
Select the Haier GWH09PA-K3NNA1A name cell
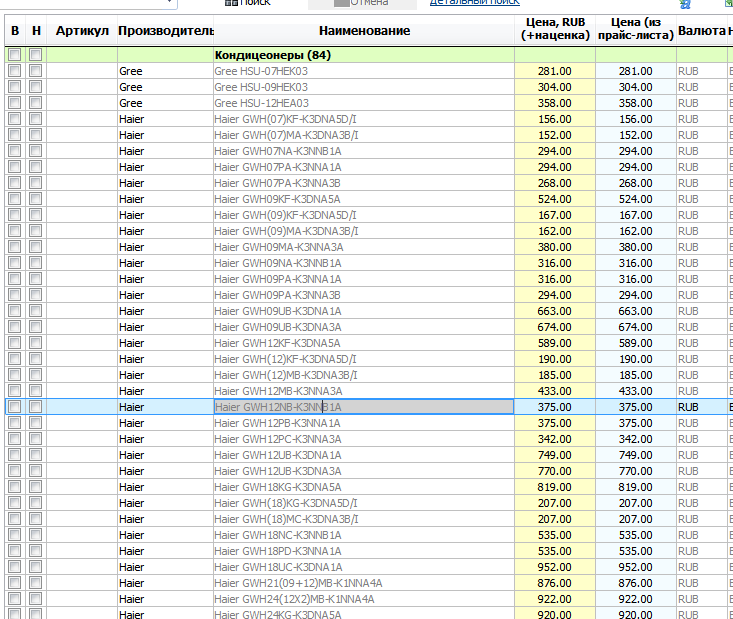tap(364, 279)
